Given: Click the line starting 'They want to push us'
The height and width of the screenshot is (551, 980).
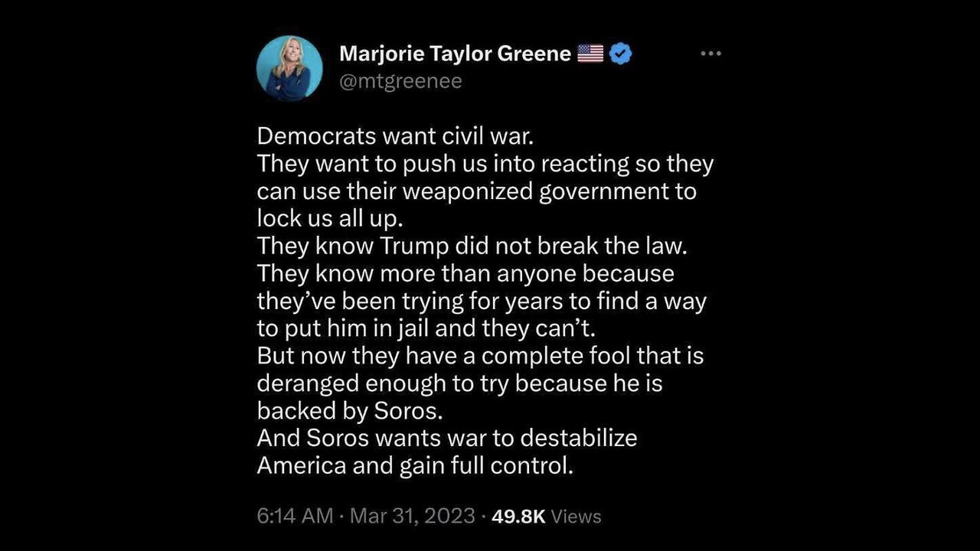Looking at the screenshot, I should click(x=485, y=164).
